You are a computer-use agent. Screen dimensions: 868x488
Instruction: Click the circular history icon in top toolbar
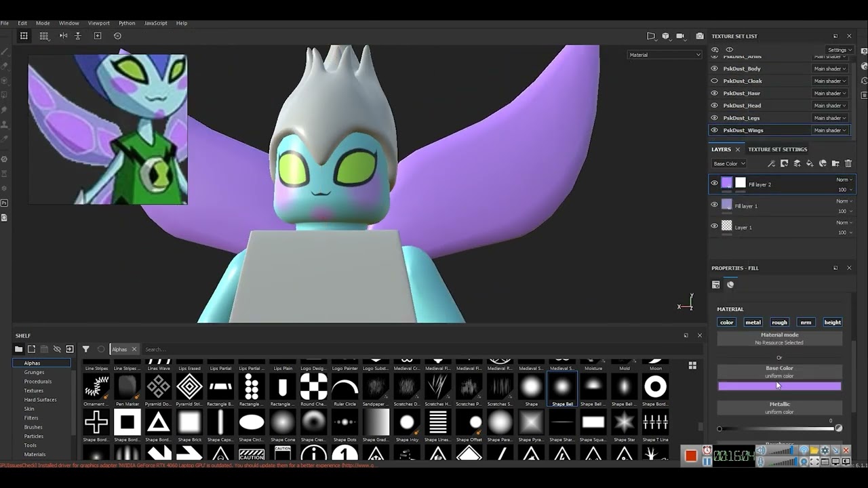click(117, 36)
